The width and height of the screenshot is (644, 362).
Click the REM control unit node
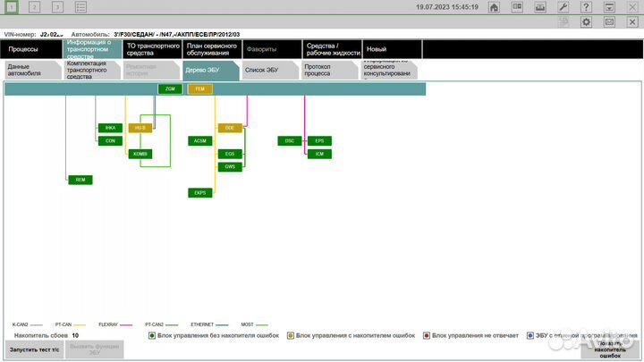point(80,180)
